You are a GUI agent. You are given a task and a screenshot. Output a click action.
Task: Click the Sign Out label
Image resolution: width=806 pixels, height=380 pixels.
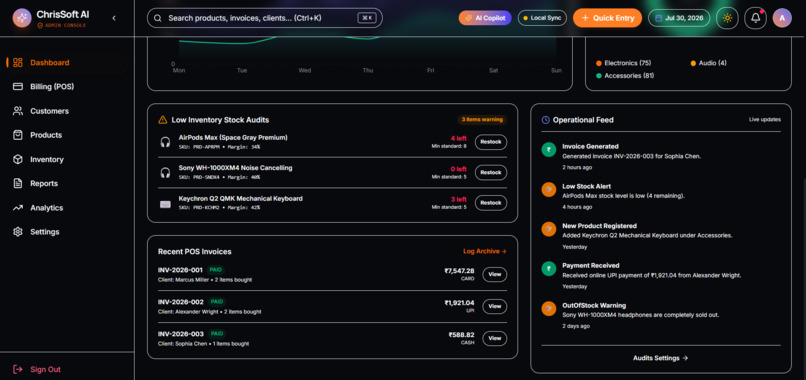click(45, 369)
